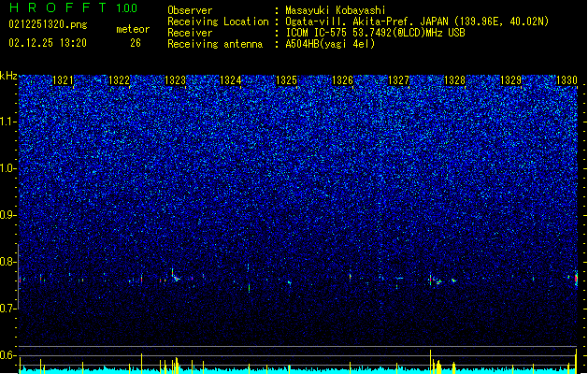The width and height of the screenshot is (588, 374).
Task: Click the 1324 time marker
Action: tap(230, 80)
